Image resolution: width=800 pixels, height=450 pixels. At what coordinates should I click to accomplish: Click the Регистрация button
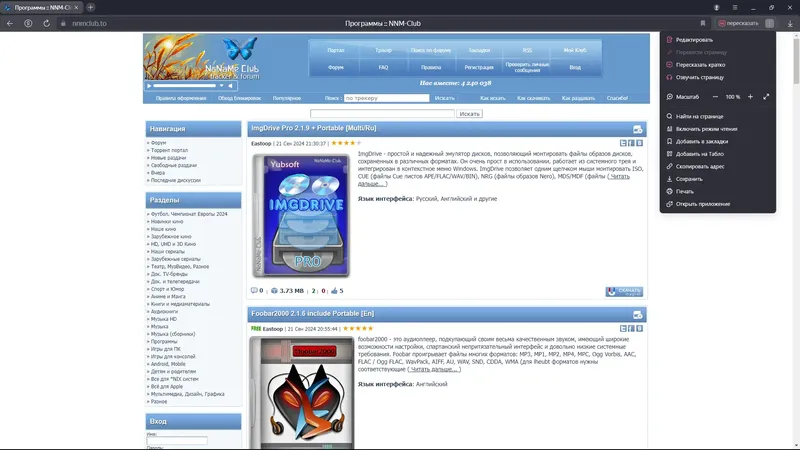coord(479,67)
